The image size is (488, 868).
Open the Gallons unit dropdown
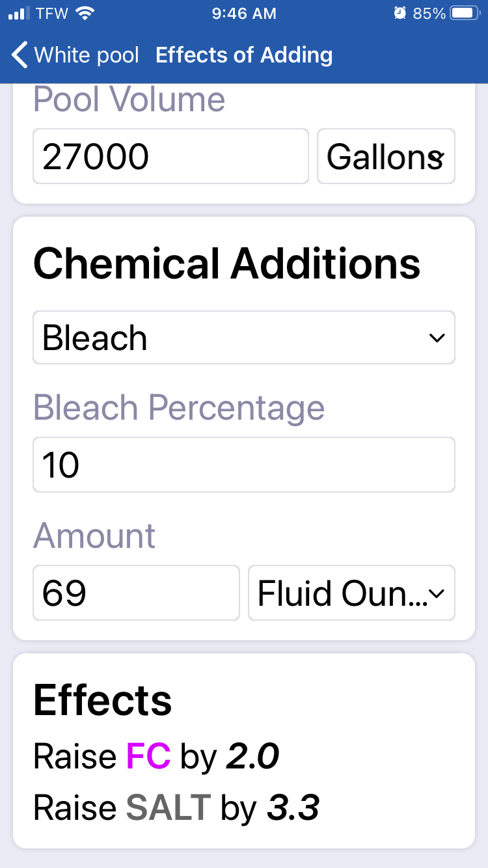[386, 156]
